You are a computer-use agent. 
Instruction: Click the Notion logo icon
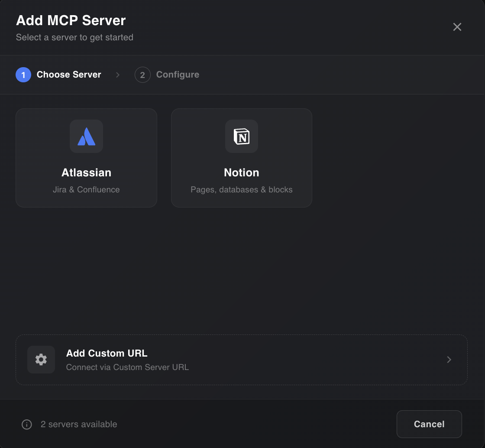(241, 136)
